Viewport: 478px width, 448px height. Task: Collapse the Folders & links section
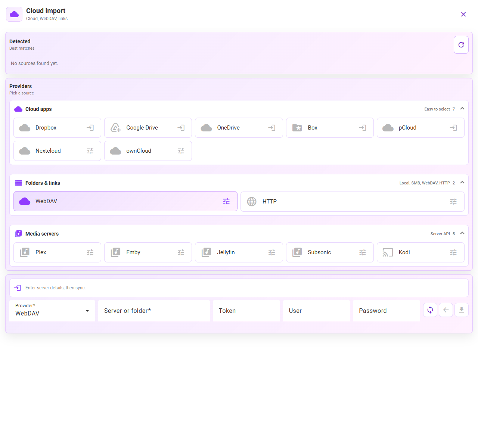(x=462, y=183)
